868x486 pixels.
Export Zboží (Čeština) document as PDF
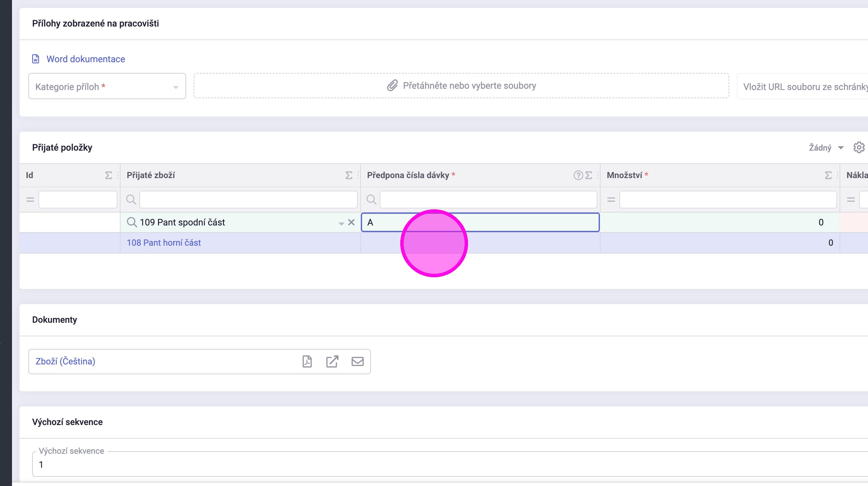click(x=307, y=362)
